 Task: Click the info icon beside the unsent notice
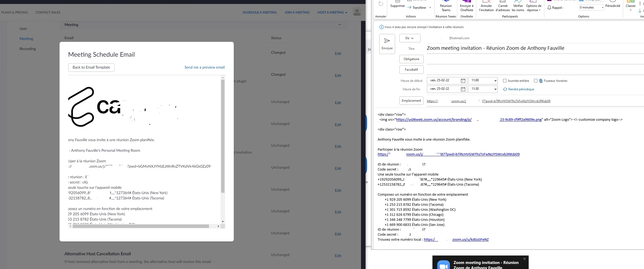coord(381,27)
